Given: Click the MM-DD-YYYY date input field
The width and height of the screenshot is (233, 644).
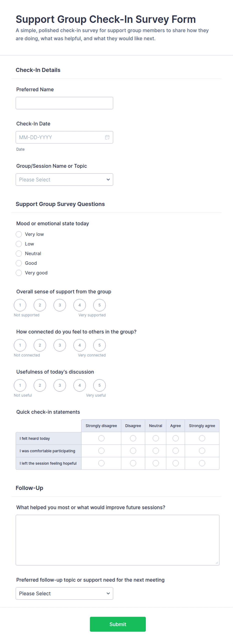Looking at the screenshot, I should pos(64,137).
